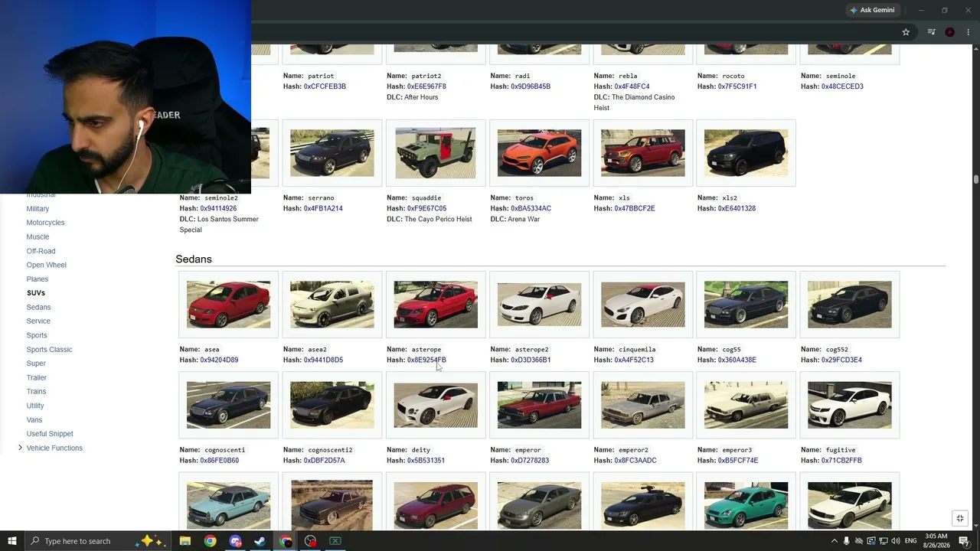Open the Military sidebar category
The image size is (980, 551).
[38, 209]
